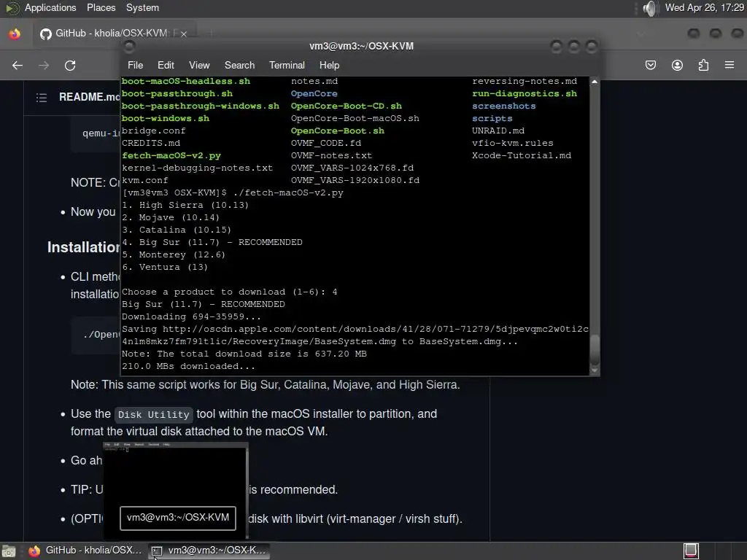Click OVMF_VARS-1920x1080.fd in terminal listing

tap(355, 181)
